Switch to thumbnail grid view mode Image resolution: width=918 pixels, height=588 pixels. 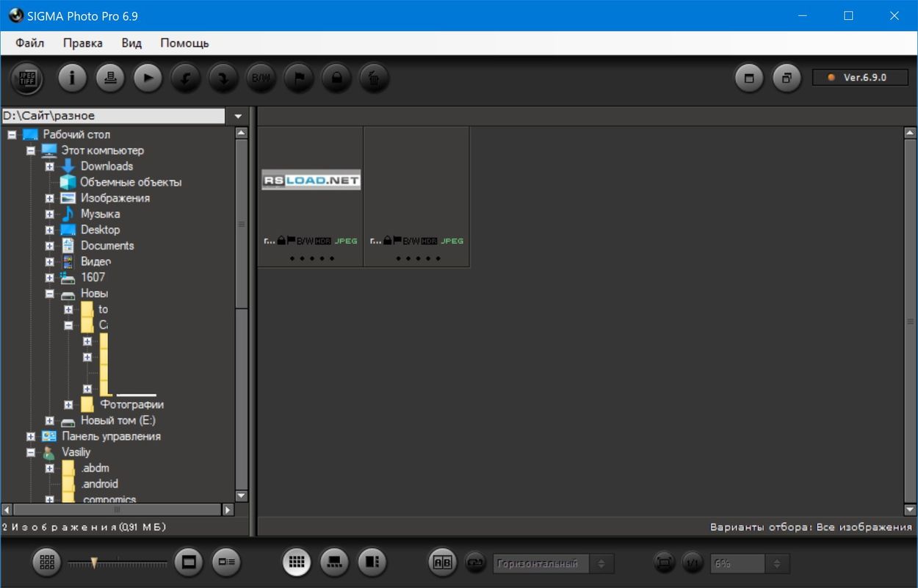coord(297,562)
